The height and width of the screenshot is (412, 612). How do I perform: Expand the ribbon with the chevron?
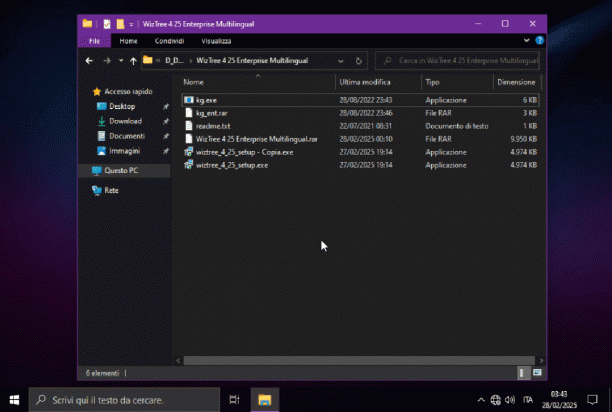click(527, 40)
